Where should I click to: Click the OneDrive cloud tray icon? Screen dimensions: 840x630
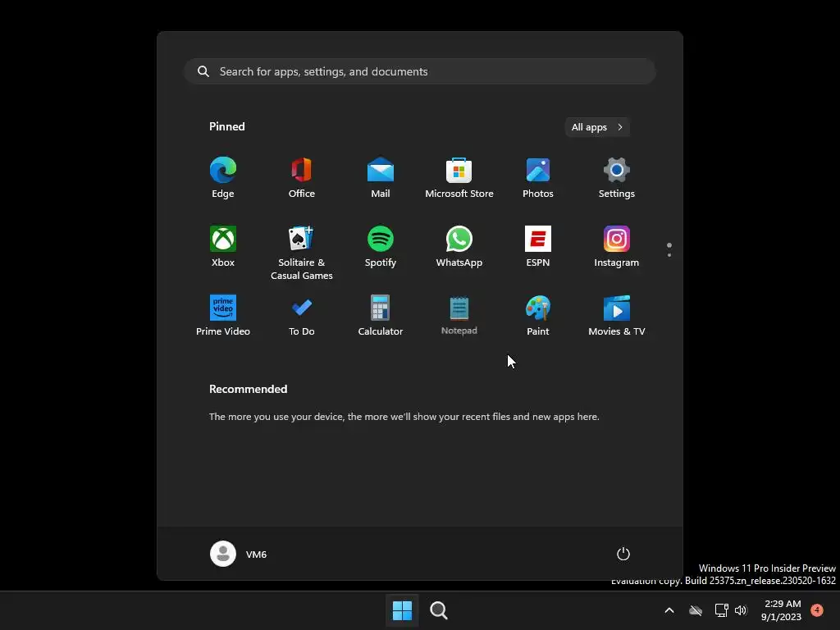point(696,610)
